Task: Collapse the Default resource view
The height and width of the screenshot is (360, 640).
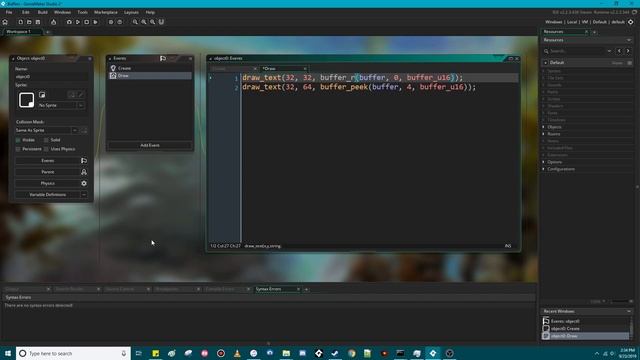Action: point(545,62)
